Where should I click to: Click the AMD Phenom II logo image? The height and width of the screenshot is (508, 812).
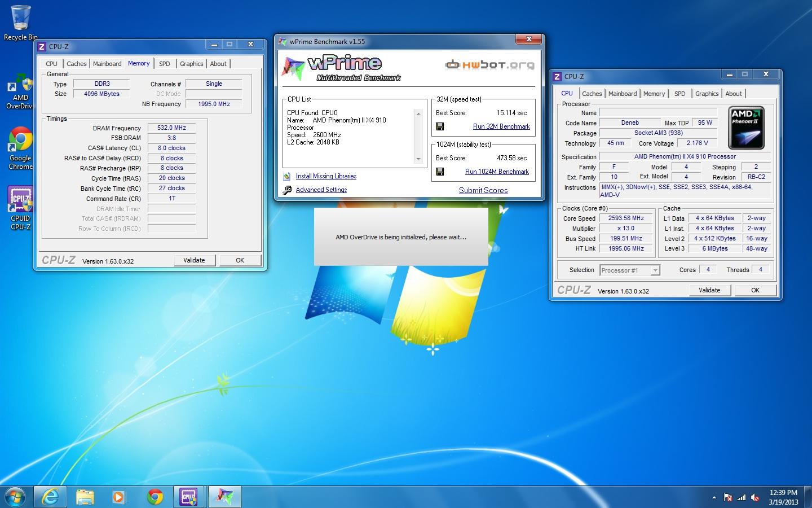pyautogui.click(x=746, y=128)
